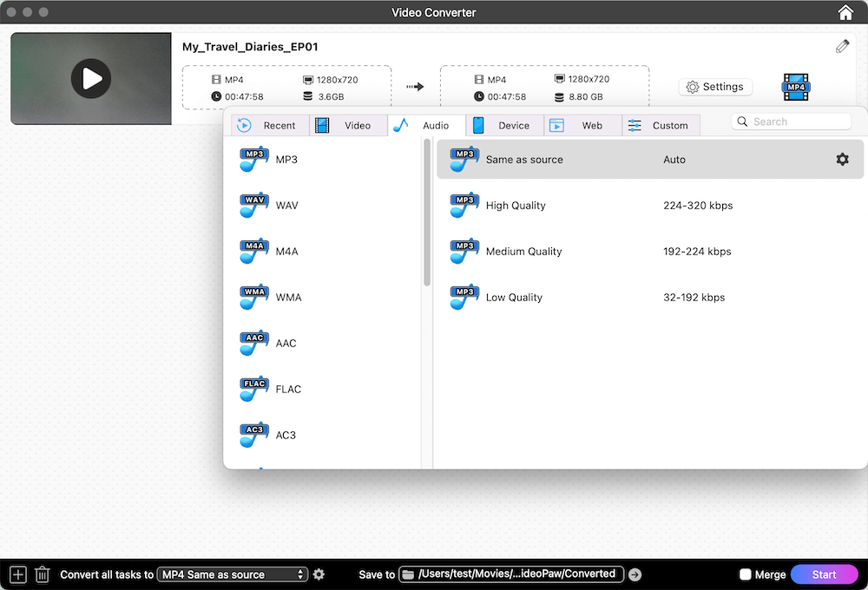Screen dimensions: 868x590
Task: Open the Convert all tasks to dropdown
Action: [232, 574]
